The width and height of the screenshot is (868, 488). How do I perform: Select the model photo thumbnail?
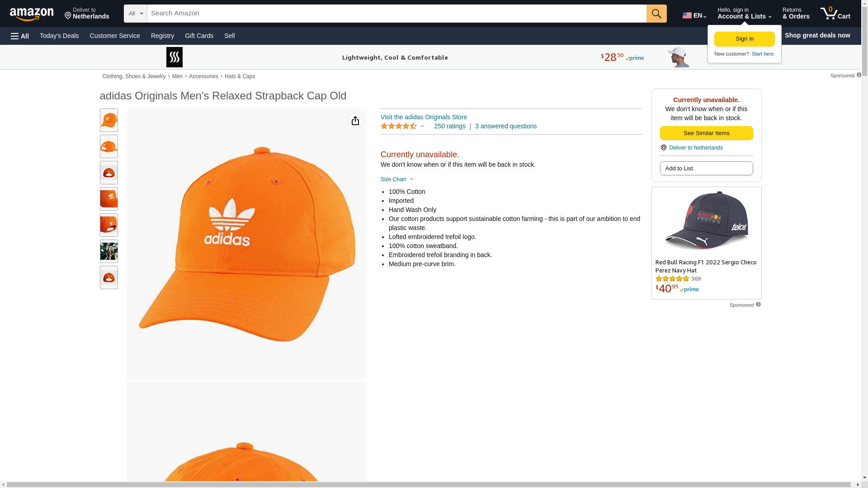point(108,251)
